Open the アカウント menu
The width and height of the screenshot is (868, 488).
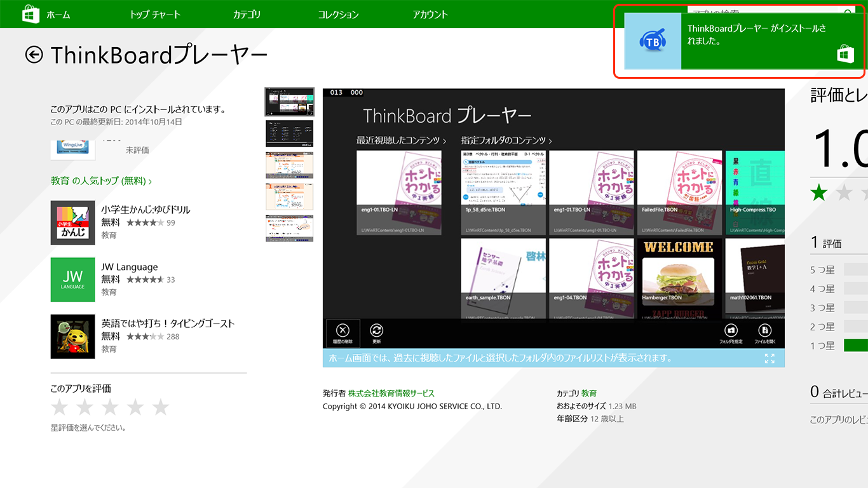click(430, 15)
